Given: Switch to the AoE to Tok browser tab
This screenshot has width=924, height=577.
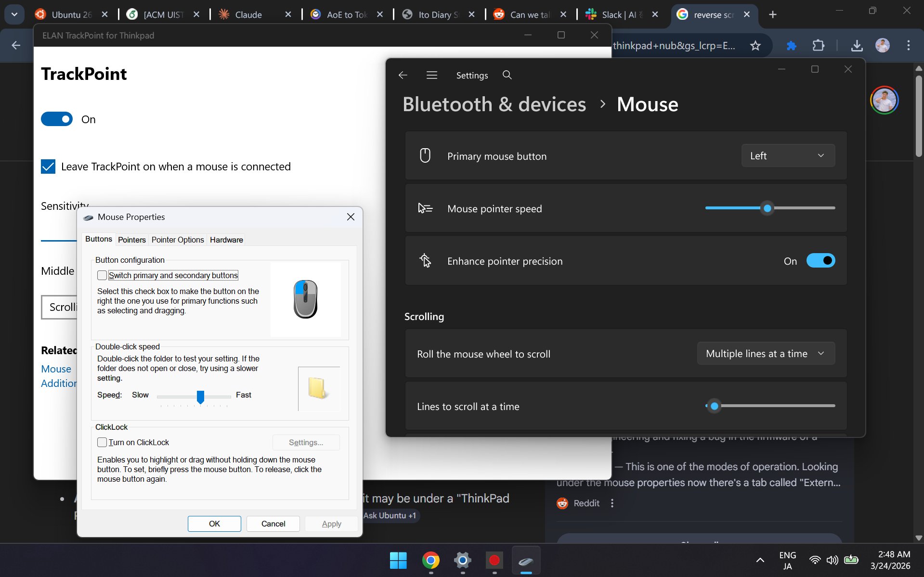Looking at the screenshot, I should pyautogui.click(x=347, y=14).
